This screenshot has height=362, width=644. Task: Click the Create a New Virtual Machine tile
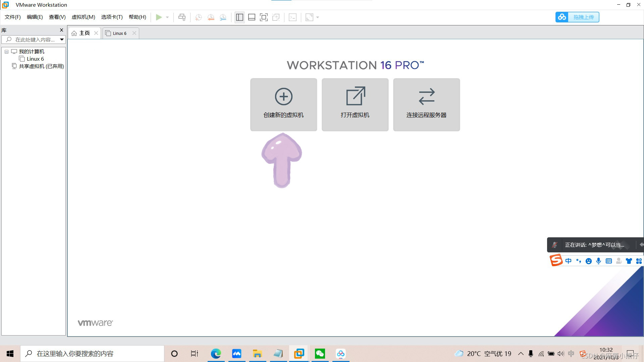click(x=283, y=105)
